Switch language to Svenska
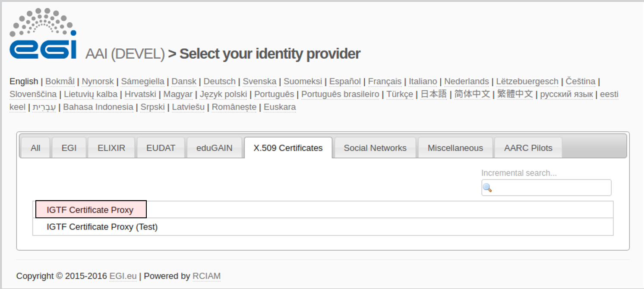 click(259, 81)
